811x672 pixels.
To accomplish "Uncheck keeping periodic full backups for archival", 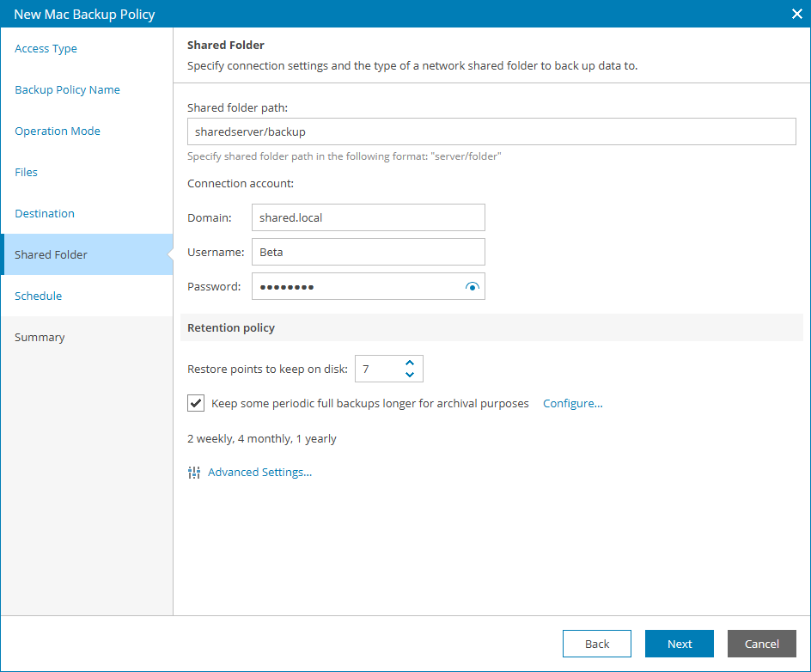I will tap(195, 402).
